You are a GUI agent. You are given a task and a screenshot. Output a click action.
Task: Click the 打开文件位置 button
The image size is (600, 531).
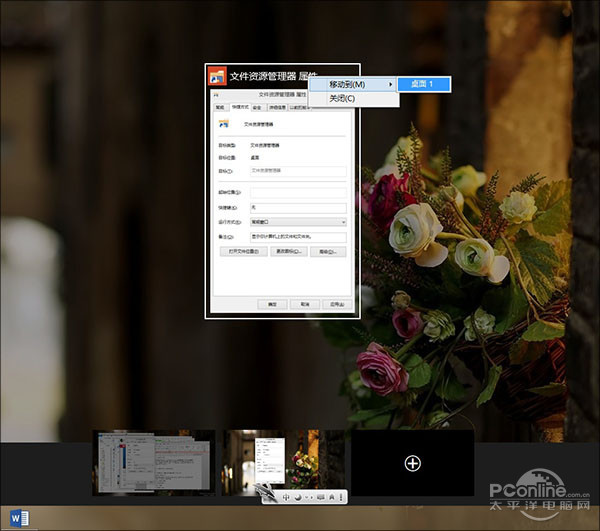243,252
